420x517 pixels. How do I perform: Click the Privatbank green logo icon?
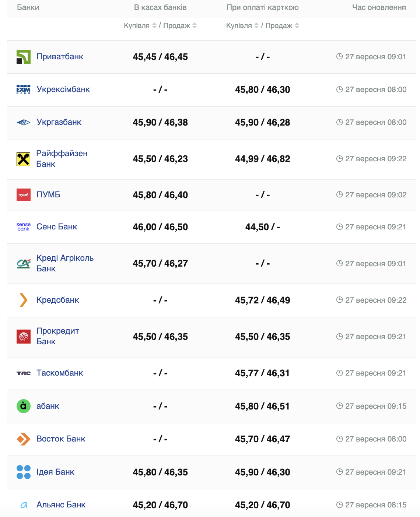(24, 57)
